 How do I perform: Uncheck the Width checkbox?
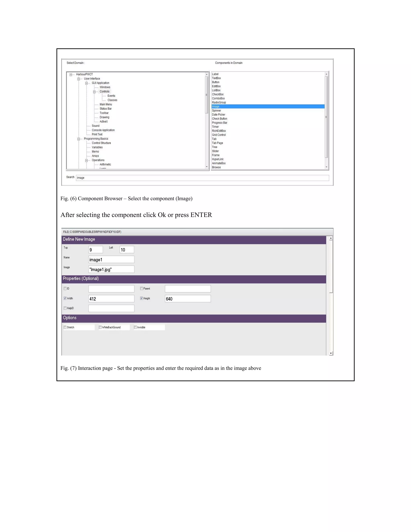(65, 298)
